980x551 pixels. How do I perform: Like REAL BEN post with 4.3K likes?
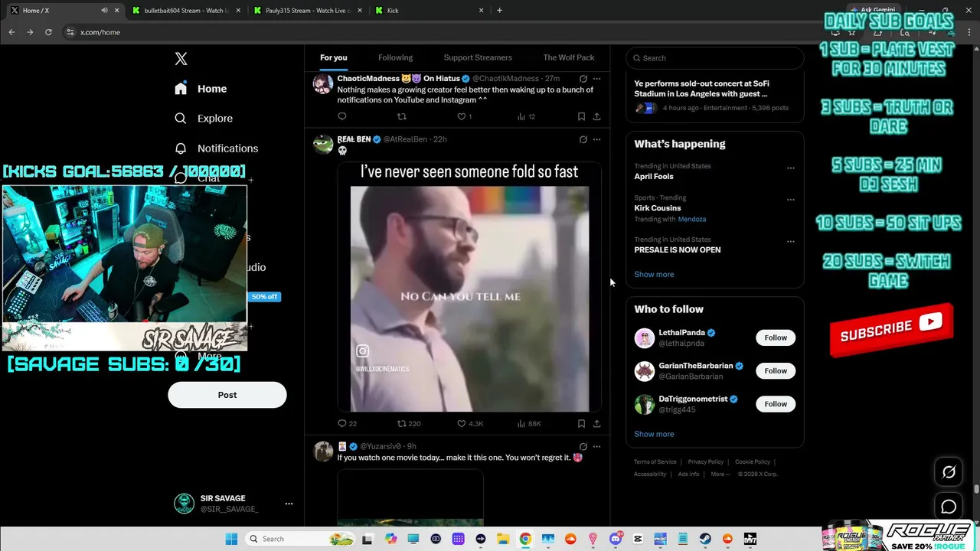pos(470,423)
